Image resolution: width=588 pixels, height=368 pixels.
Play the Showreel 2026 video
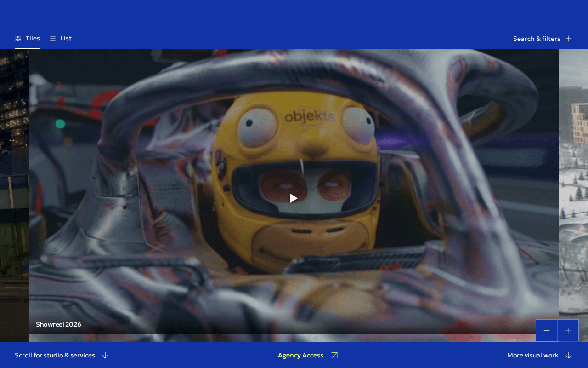[294, 198]
